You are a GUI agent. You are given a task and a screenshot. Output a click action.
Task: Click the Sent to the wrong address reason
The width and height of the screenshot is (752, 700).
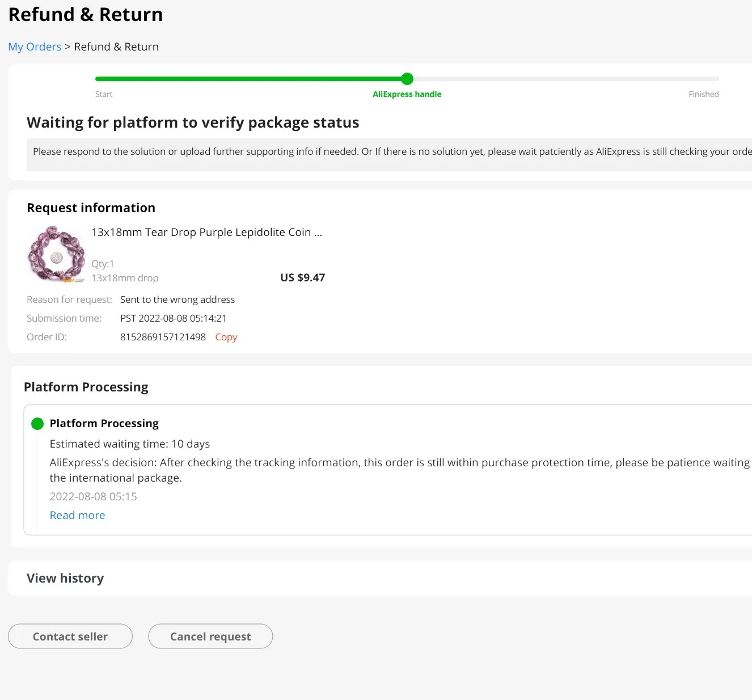[178, 300]
